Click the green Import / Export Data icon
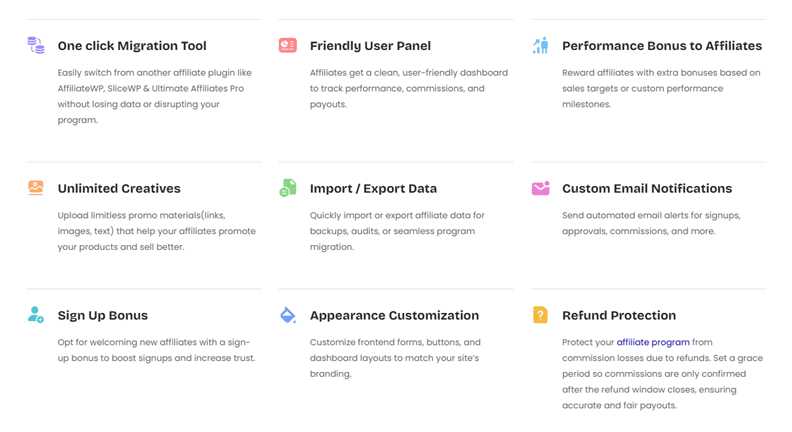The width and height of the screenshot is (792, 432). tap(288, 188)
